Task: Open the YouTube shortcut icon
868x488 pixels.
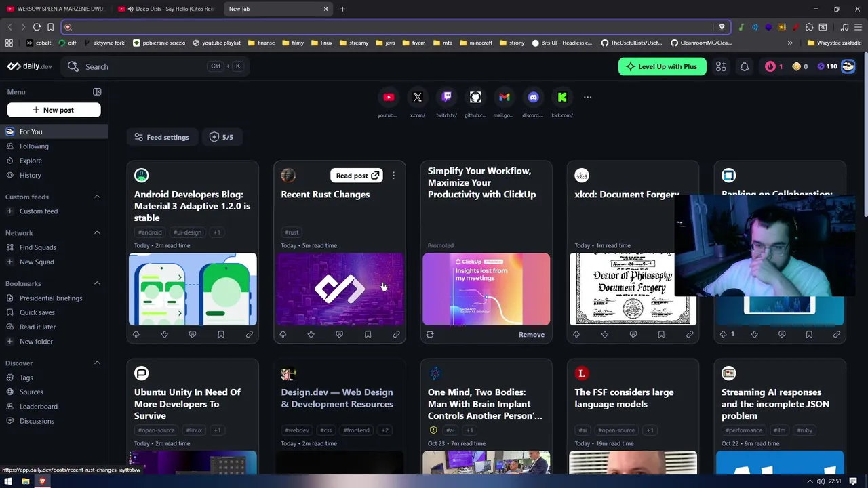Action: 389,98
